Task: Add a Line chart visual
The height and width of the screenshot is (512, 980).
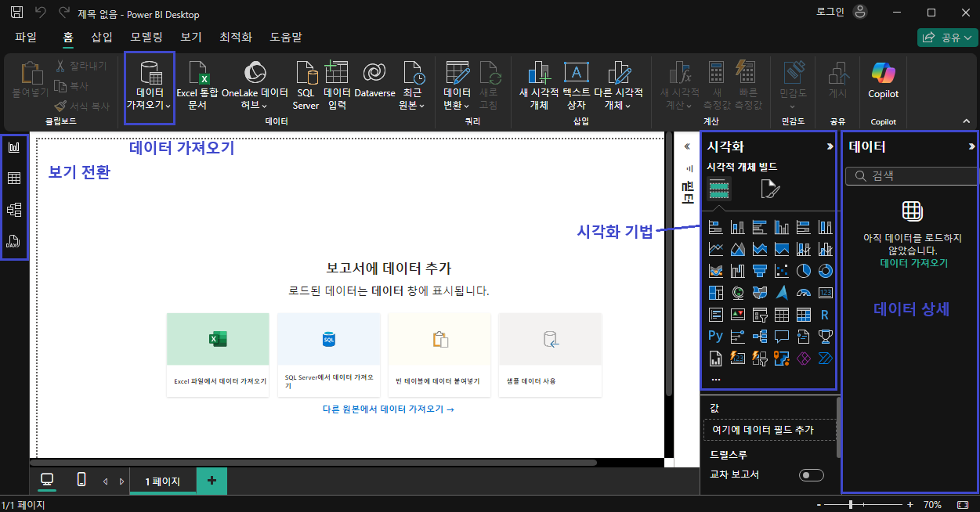Action: point(715,249)
